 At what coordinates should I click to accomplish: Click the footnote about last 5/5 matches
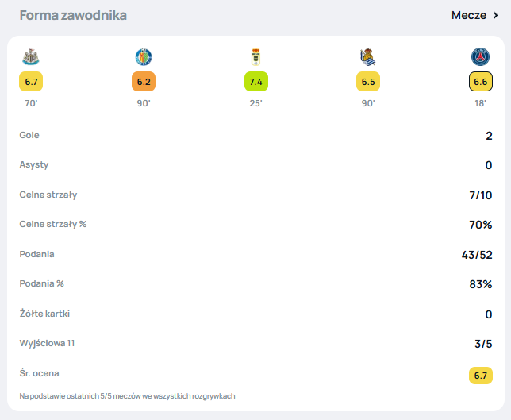[127, 395]
